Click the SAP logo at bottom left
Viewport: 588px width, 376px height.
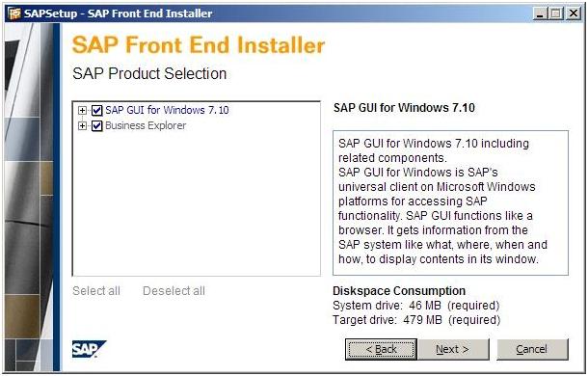coord(90,349)
